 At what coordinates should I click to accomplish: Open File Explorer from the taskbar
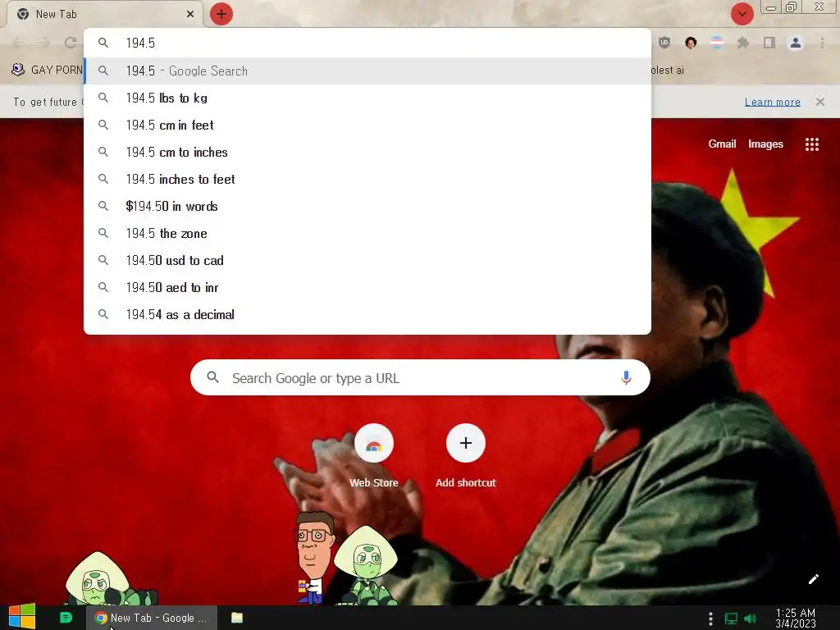tap(237, 618)
